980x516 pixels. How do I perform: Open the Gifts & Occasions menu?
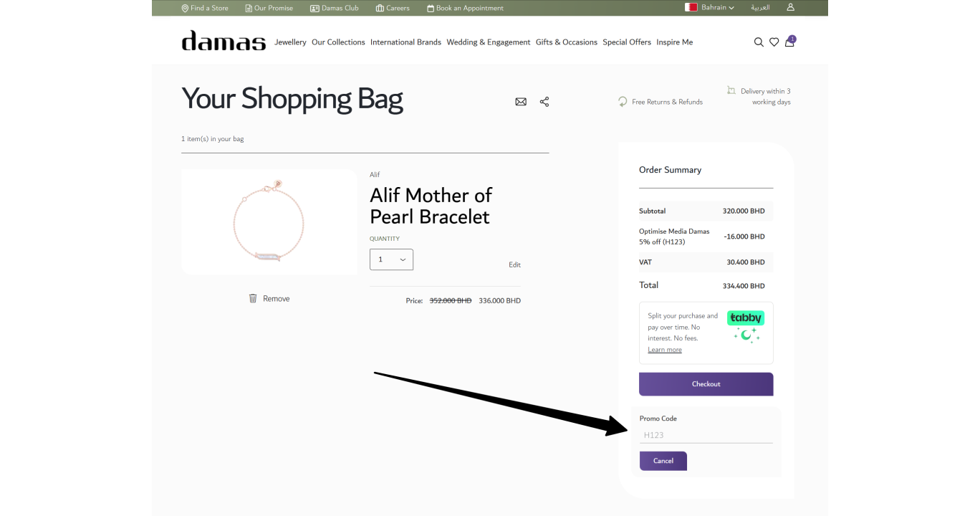[567, 42]
